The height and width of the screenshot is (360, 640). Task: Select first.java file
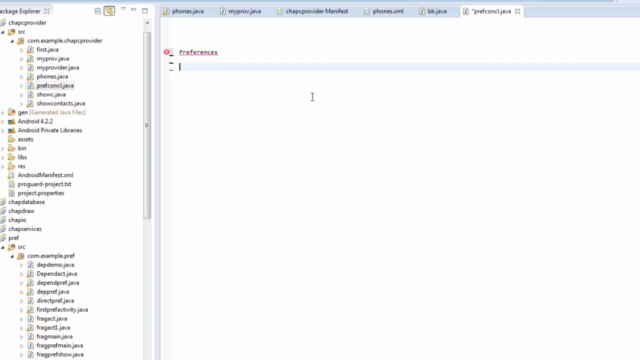tap(47, 50)
